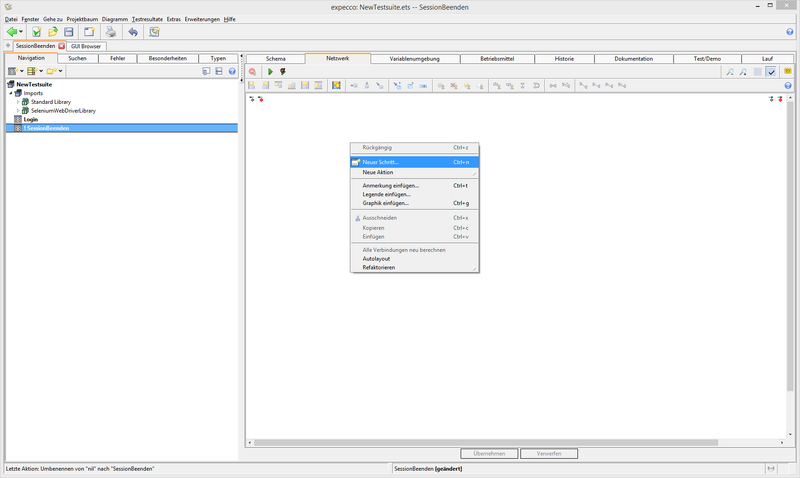800x478 pixels.
Task: Click the traffic light debug icon
Action: tap(283, 72)
